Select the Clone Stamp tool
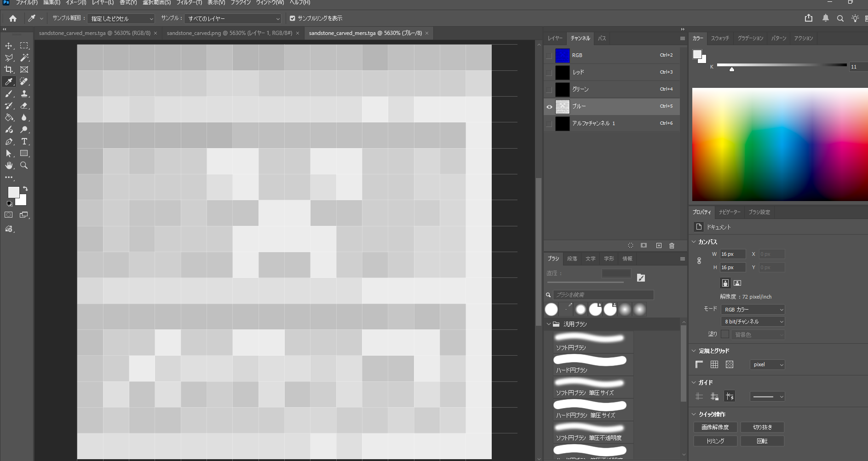 pyautogui.click(x=24, y=93)
